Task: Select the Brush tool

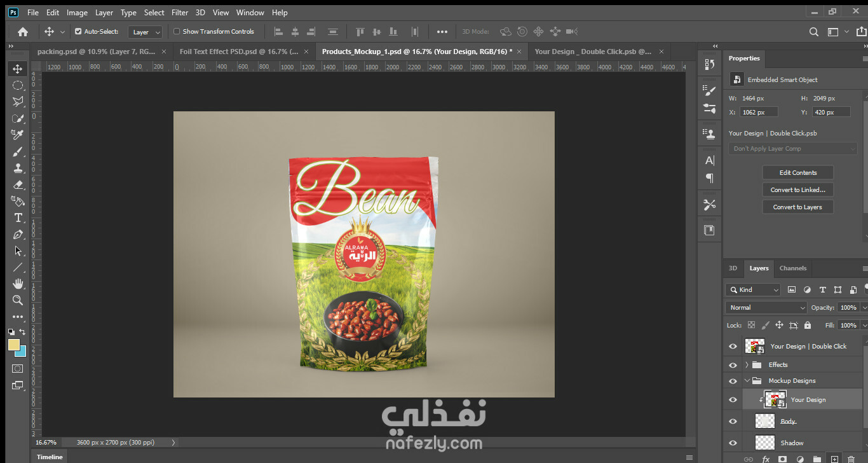Action: [x=18, y=151]
